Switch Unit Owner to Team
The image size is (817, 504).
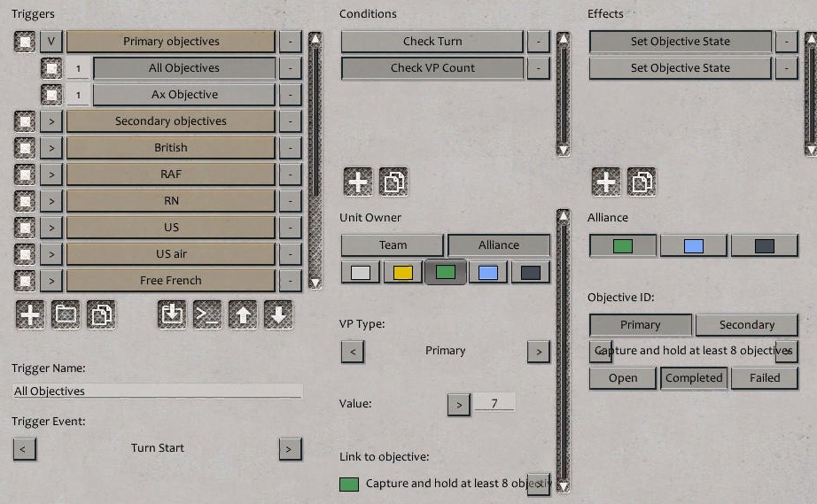[x=393, y=244]
